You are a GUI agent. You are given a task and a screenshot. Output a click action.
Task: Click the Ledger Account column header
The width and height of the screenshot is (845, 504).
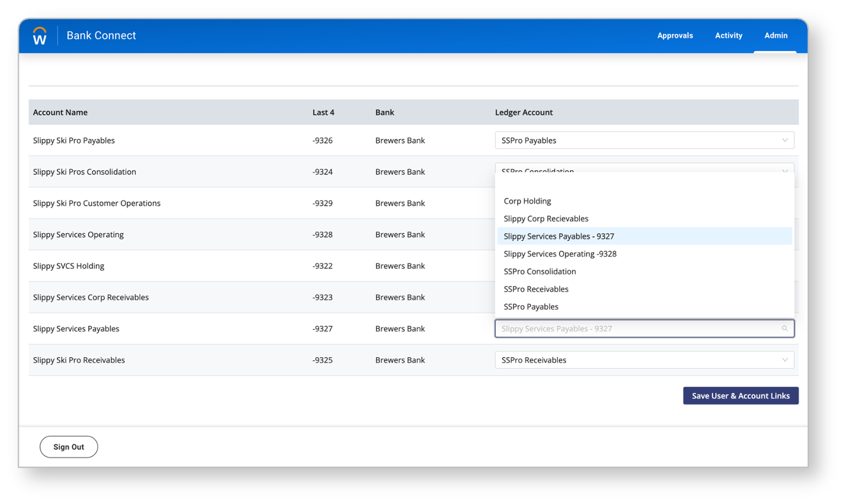point(524,112)
